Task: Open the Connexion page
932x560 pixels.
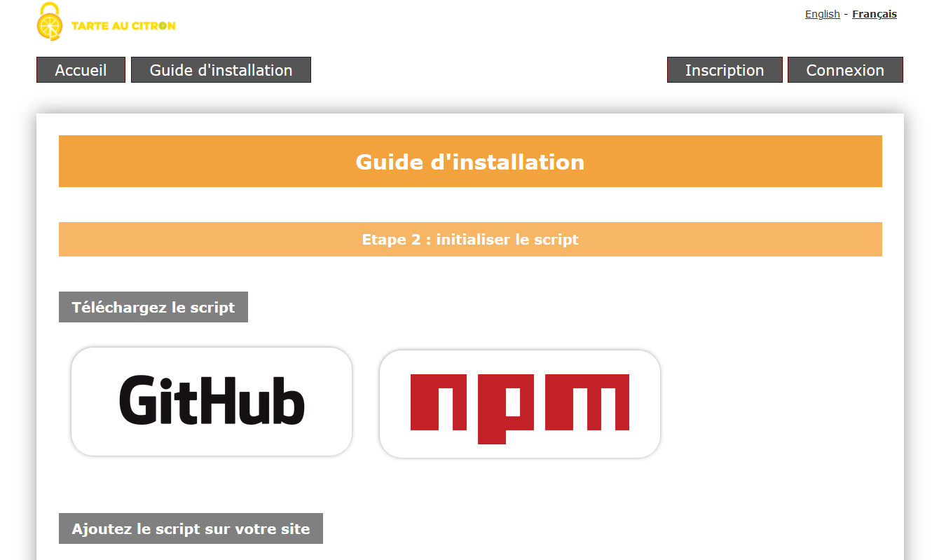Action: point(845,70)
